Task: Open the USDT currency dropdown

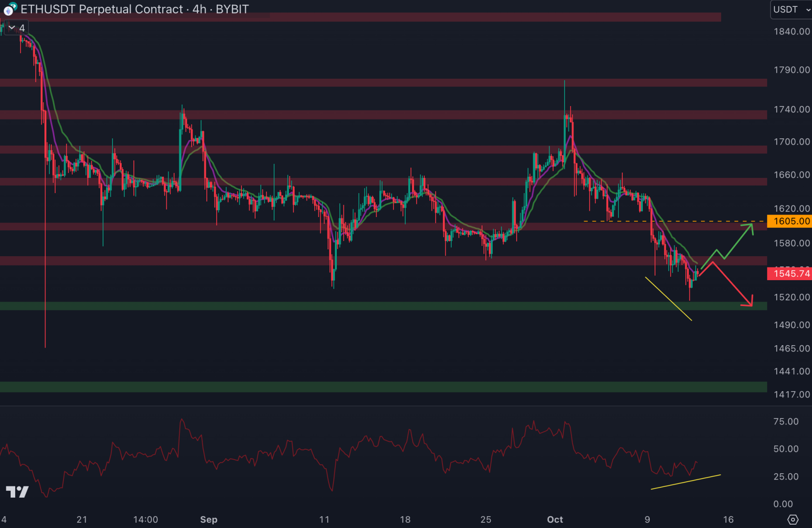Action: point(791,9)
